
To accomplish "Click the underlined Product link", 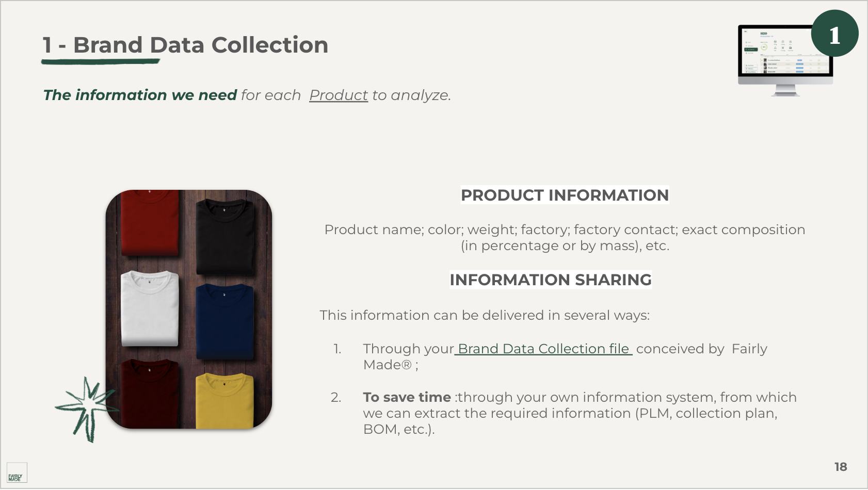I will [339, 95].
